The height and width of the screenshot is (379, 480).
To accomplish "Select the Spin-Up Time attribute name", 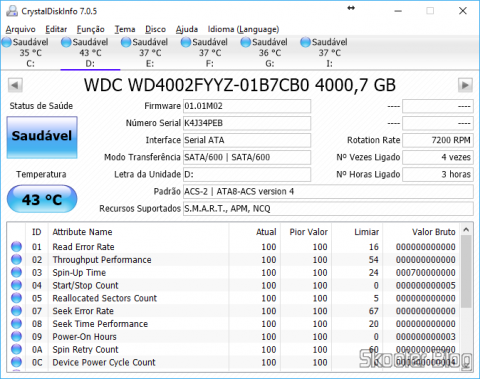I will tap(79, 272).
